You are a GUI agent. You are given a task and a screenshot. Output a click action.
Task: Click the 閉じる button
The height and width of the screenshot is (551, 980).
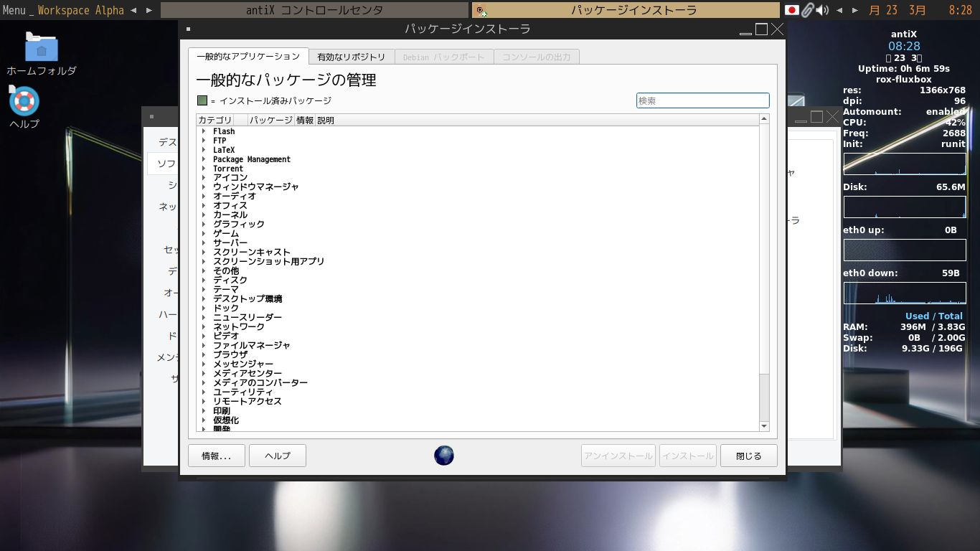click(748, 455)
